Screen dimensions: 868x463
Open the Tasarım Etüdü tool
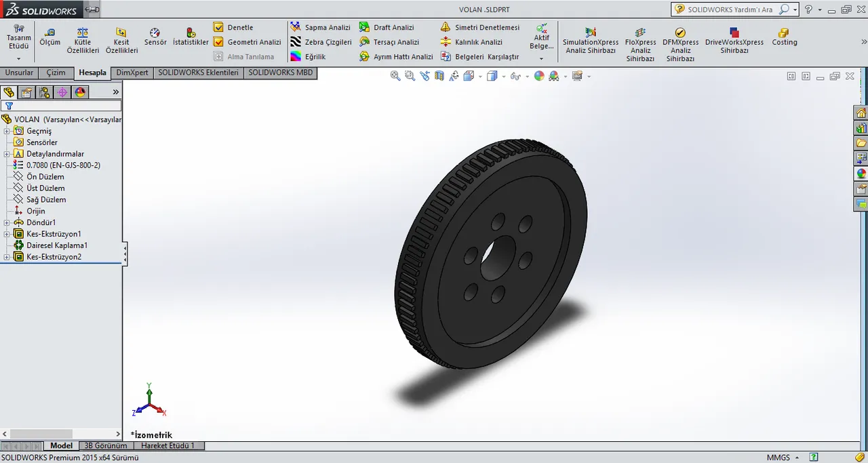point(18,37)
